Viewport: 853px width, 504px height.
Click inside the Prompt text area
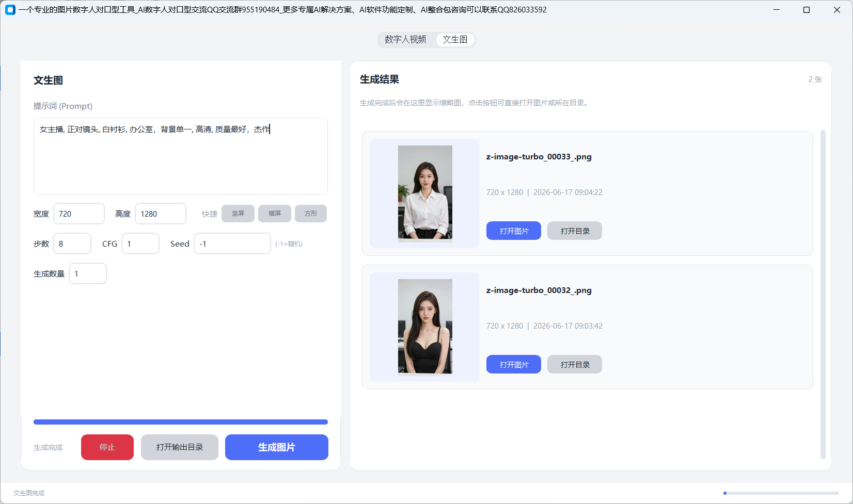[x=181, y=156]
